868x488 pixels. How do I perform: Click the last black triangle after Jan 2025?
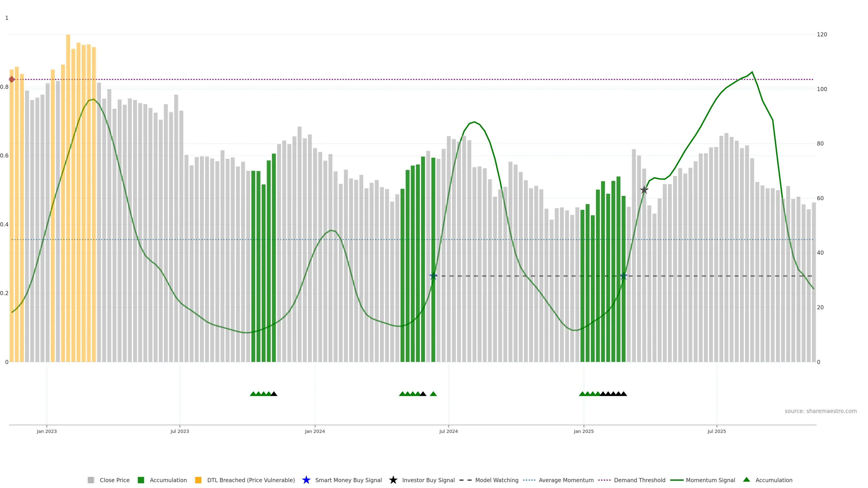click(624, 394)
